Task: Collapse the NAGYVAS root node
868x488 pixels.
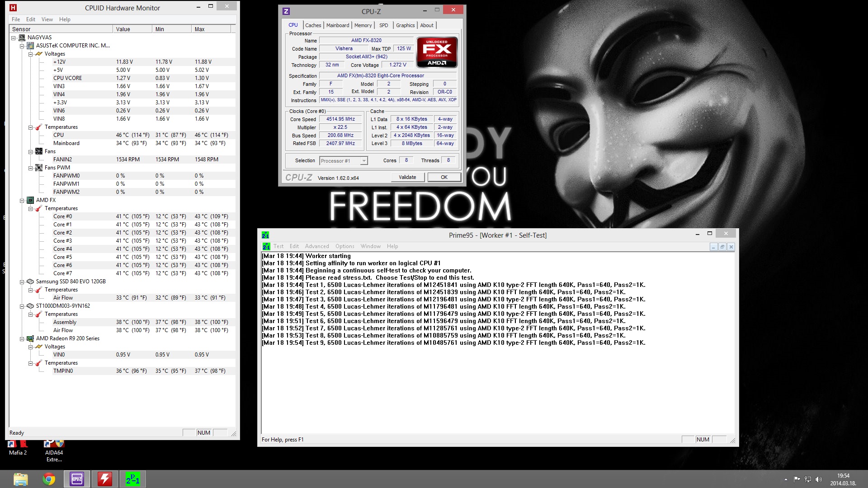Action: click(13, 38)
